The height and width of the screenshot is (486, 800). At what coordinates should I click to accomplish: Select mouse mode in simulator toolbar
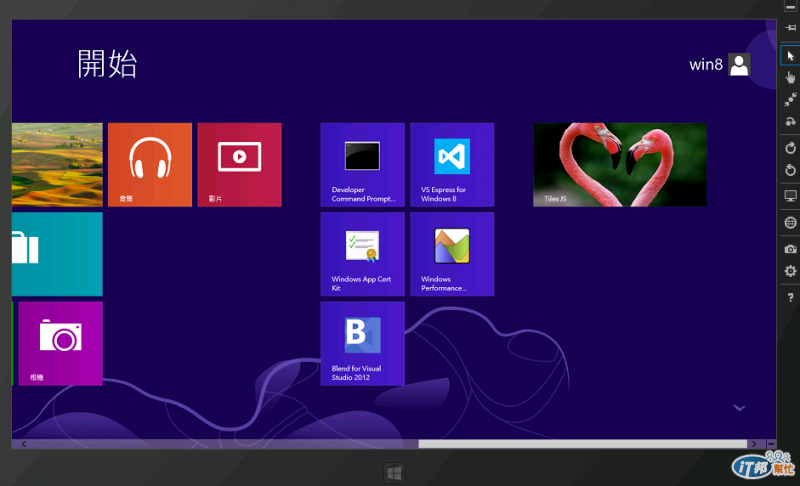(x=790, y=56)
